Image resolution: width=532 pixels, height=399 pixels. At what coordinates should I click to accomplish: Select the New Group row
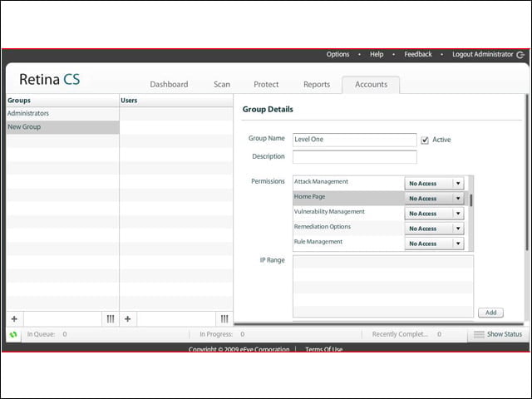click(x=63, y=127)
